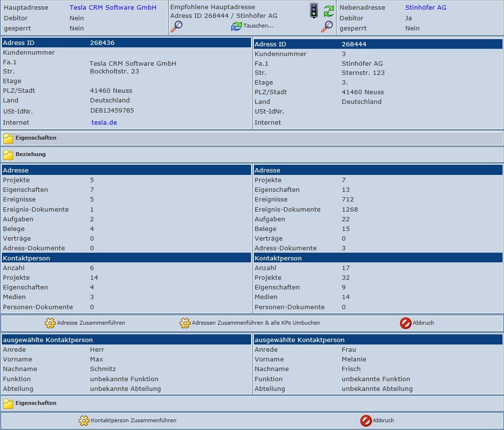Open the Stinhöfer AG Nebenadresse link
The image size is (504, 430).
(x=426, y=8)
